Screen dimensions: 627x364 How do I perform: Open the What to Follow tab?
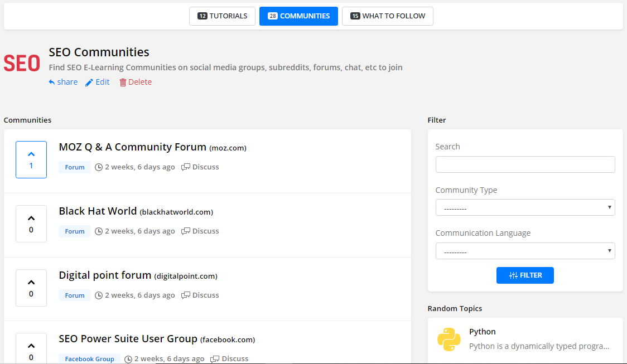click(388, 16)
